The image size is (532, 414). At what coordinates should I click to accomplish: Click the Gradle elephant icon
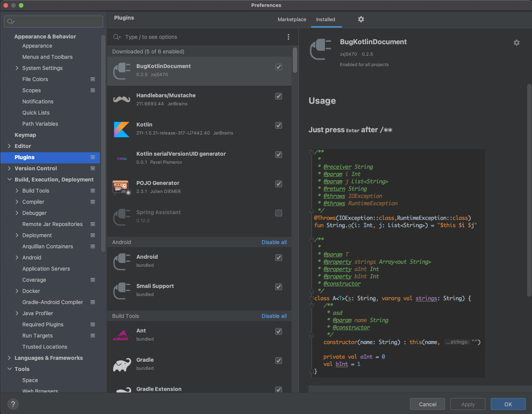[122, 364]
